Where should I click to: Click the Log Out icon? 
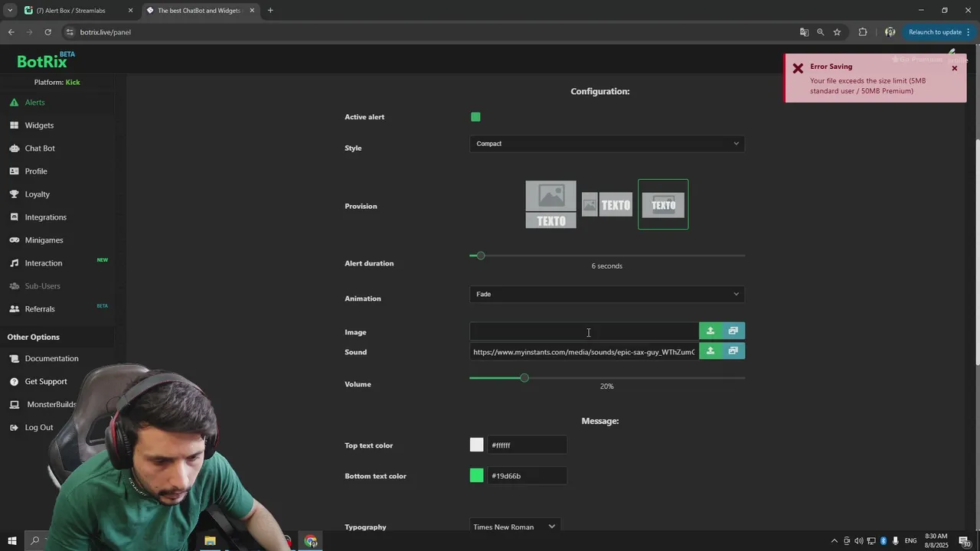click(14, 427)
